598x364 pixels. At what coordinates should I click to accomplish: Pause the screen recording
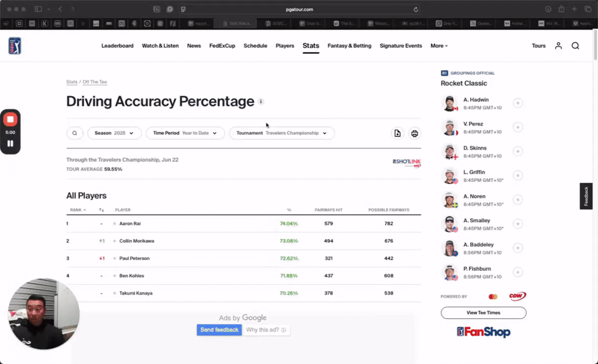pos(11,143)
